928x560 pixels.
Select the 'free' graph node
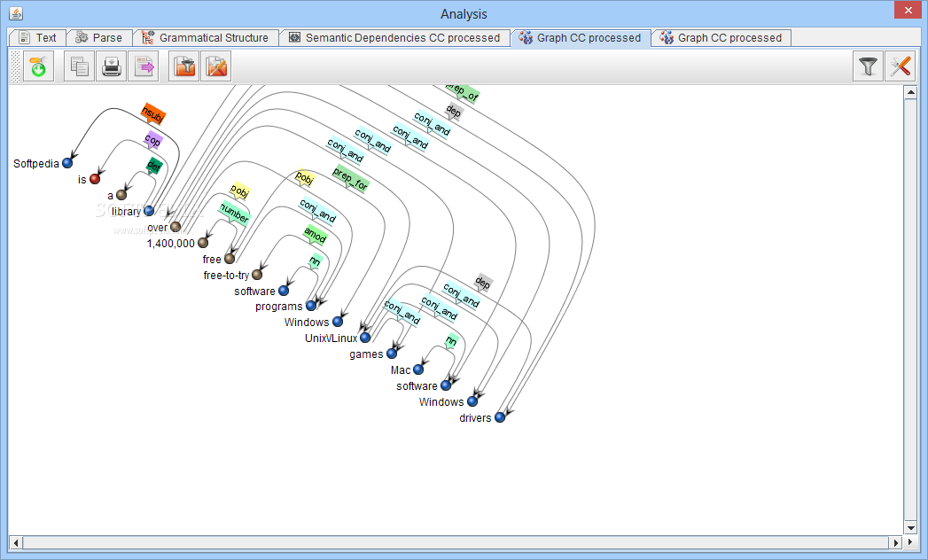pos(230,259)
